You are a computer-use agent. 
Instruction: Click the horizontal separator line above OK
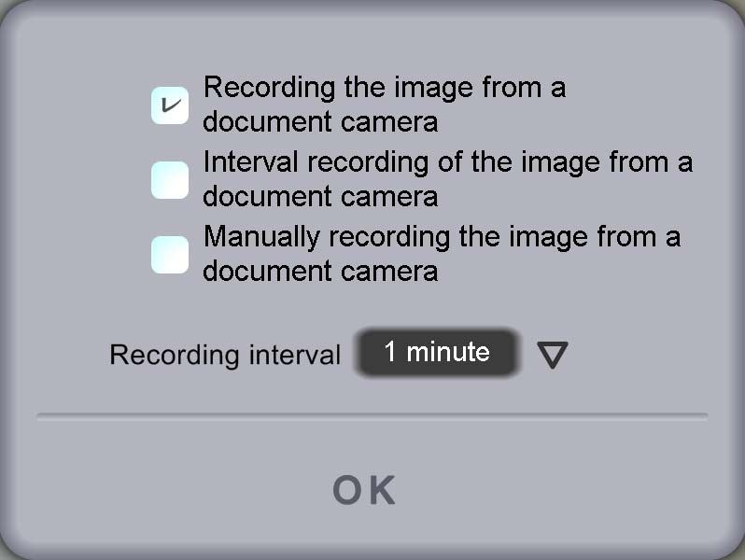tap(372, 417)
